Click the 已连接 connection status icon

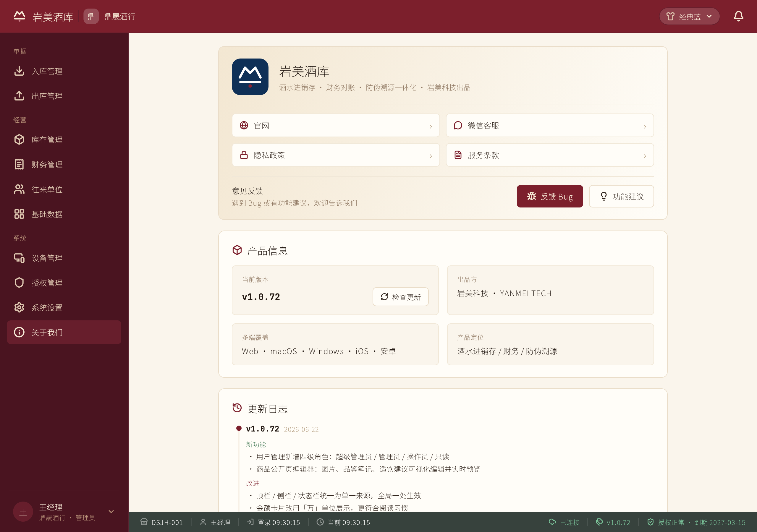(552, 522)
